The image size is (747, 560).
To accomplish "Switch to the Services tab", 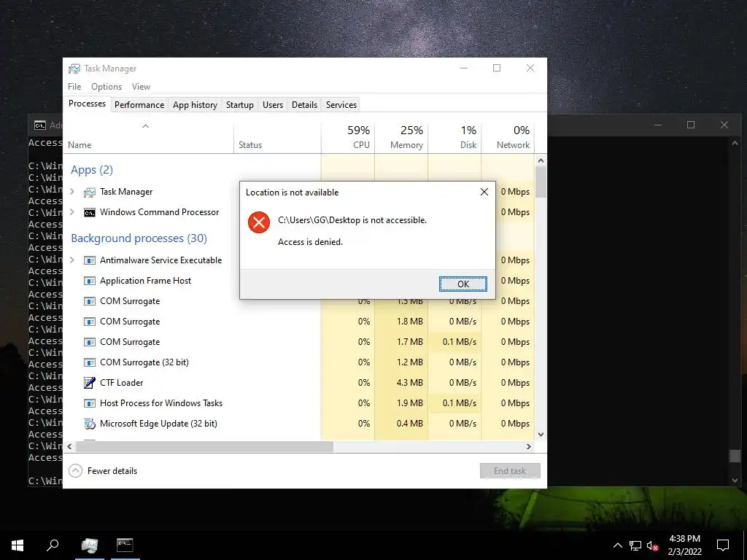I will (341, 105).
